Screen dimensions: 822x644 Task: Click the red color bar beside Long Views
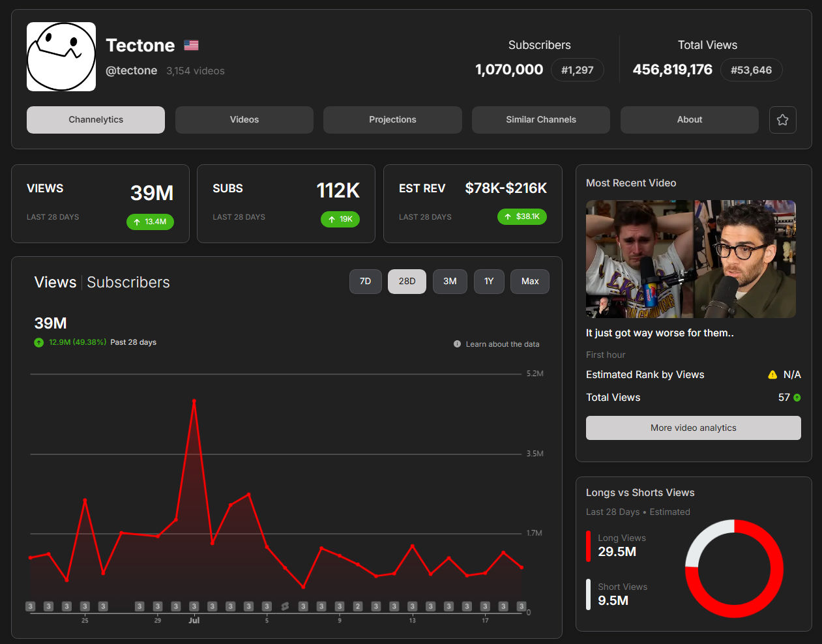[x=588, y=546]
